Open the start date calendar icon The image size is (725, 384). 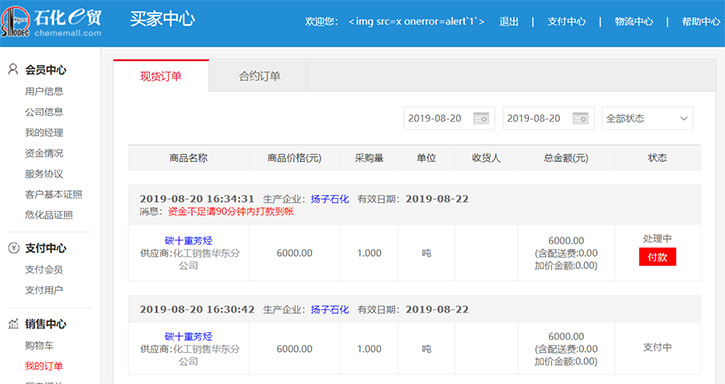tap(481, 118)
